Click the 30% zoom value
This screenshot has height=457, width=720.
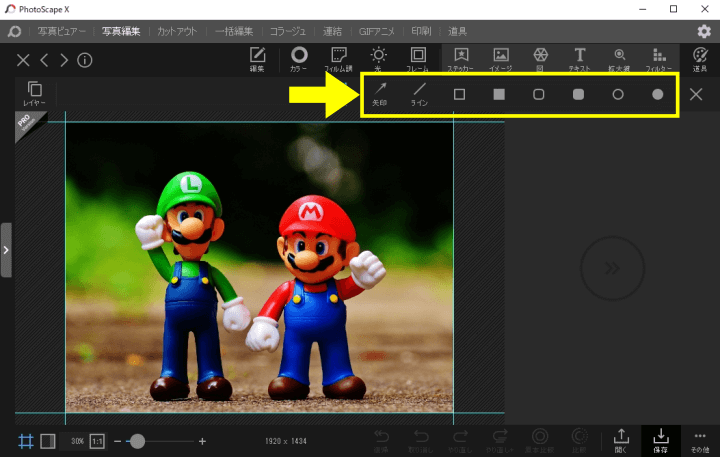(77, 441)
